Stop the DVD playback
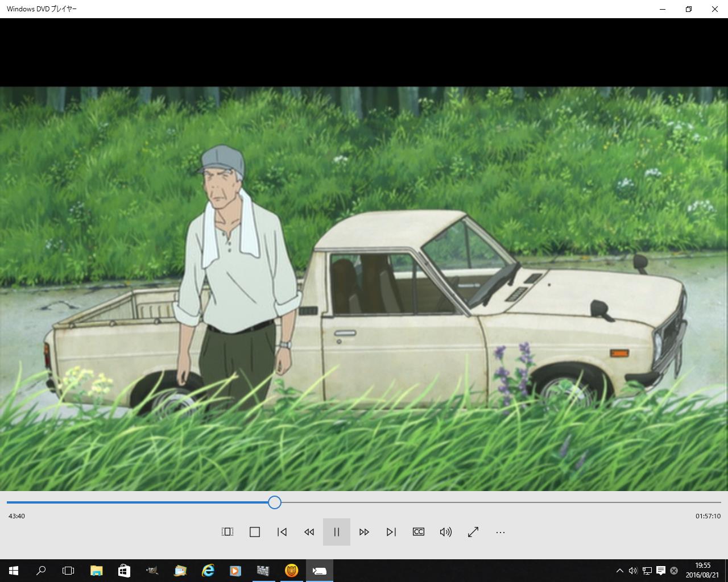Screen dimensions: 728x582 (x=255, y=532)
